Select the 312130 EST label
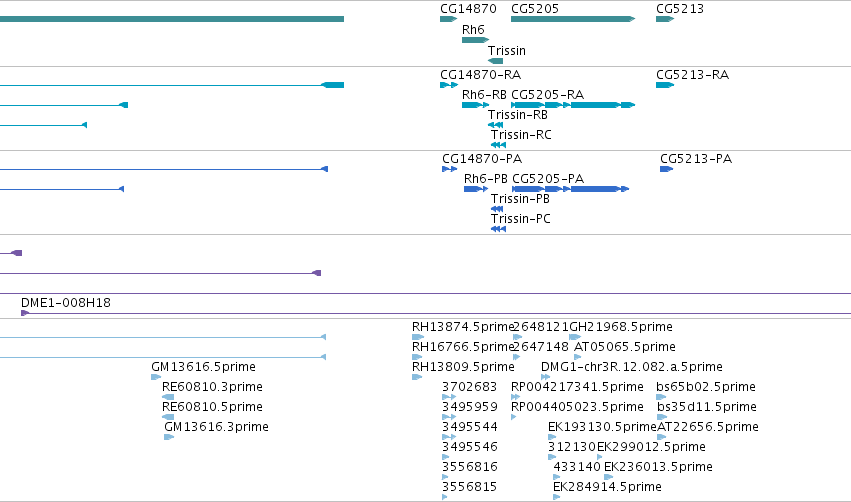 572,447
